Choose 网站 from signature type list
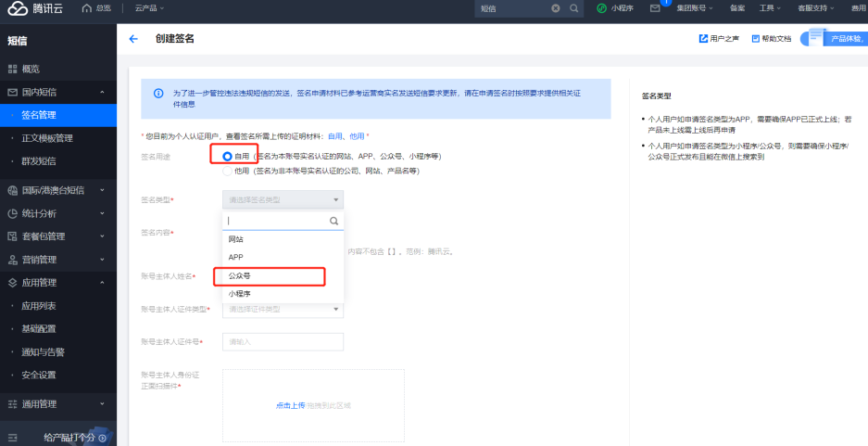Image resolution: width=868 pixels, height=446 pixels. (283, 239)
